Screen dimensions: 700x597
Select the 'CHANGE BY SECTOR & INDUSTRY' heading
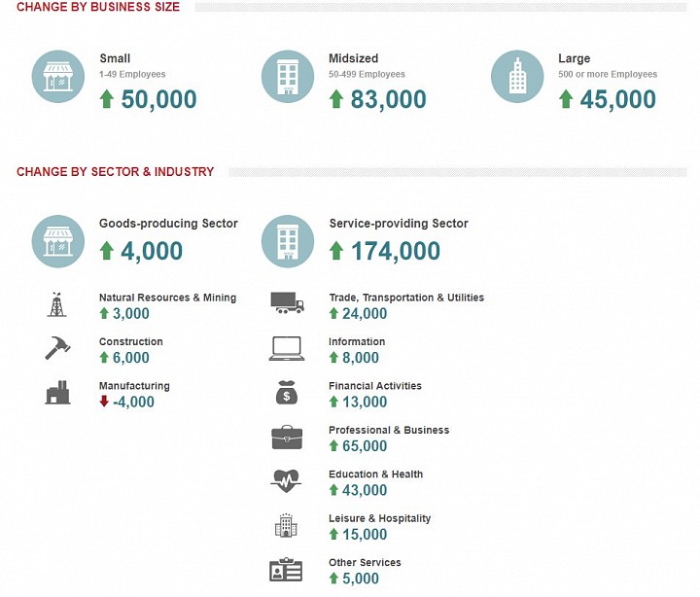pos(115,171)
